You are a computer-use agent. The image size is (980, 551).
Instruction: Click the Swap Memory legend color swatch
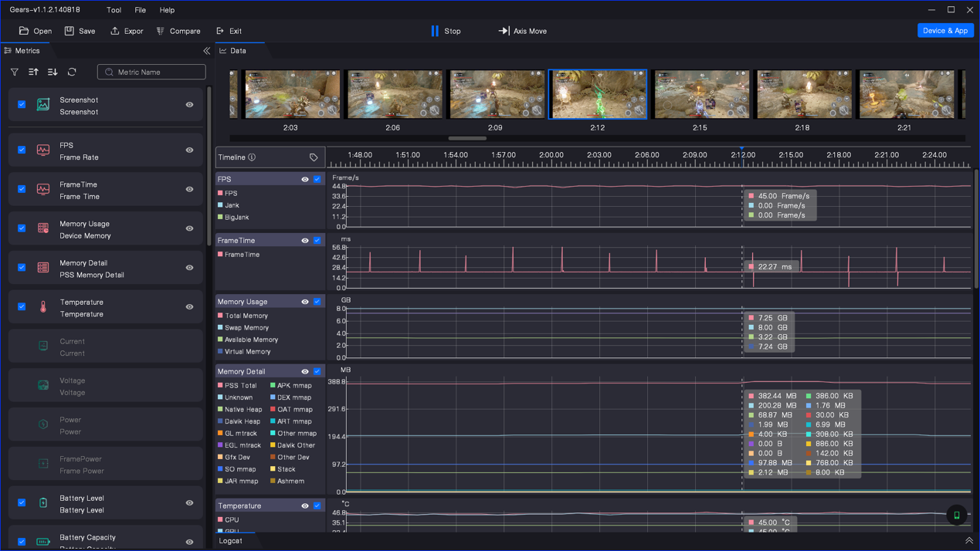tap(220, 328)
